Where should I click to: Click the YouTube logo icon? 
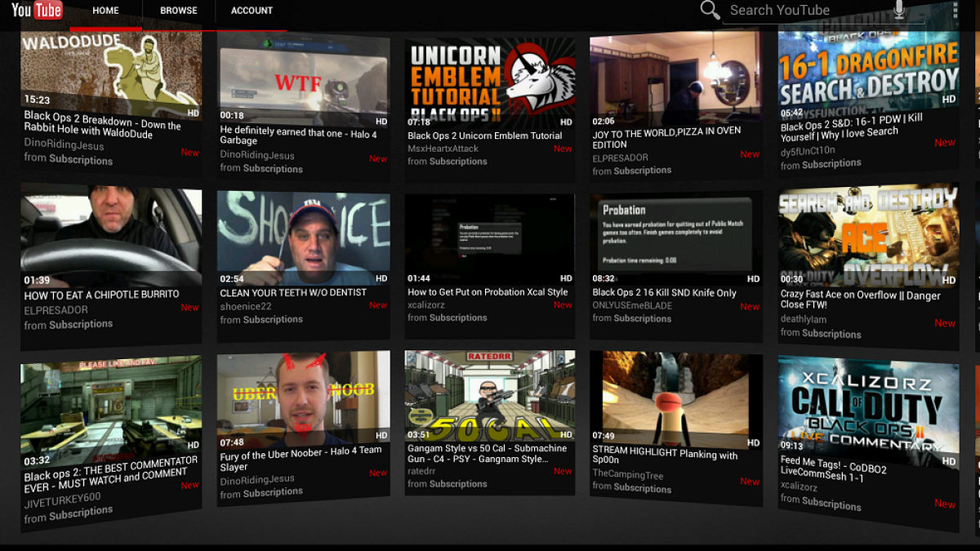pos(37,11)
